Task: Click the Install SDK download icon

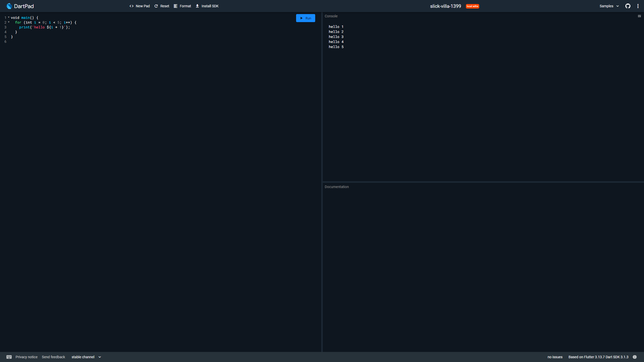Action: [197, 6]
